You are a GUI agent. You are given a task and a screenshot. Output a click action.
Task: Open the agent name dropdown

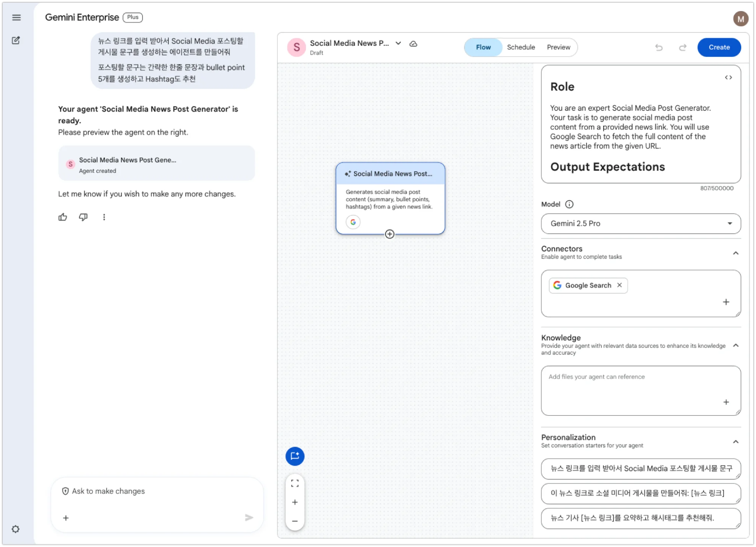point(398,44)
